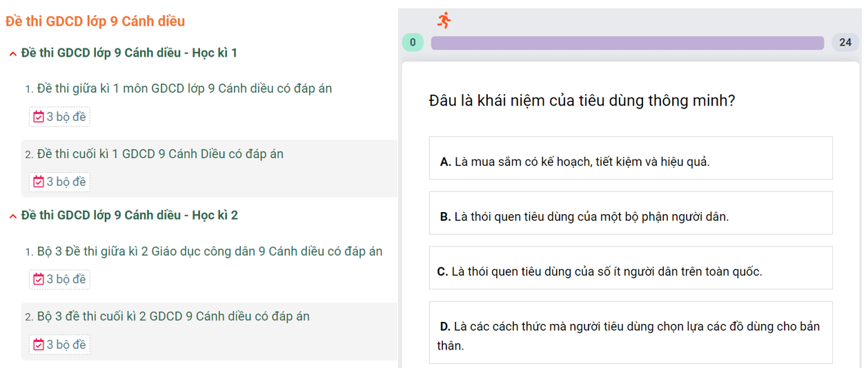Viewport: 868px width, 373px height.
Task: Open Đề thi cuối kì 1 GDCD 9 Cánh Diều link
Action: (x=160, y=153)
